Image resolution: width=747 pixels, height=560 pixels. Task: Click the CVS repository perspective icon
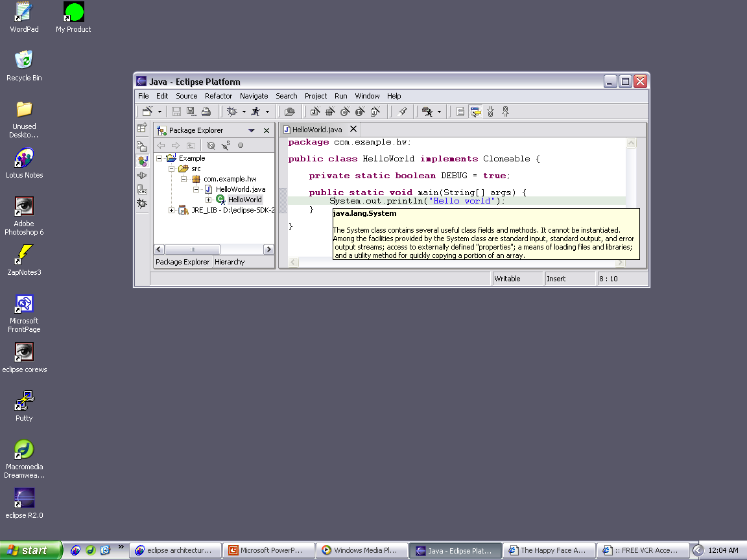pyautogui.click(x=141, y=189)
